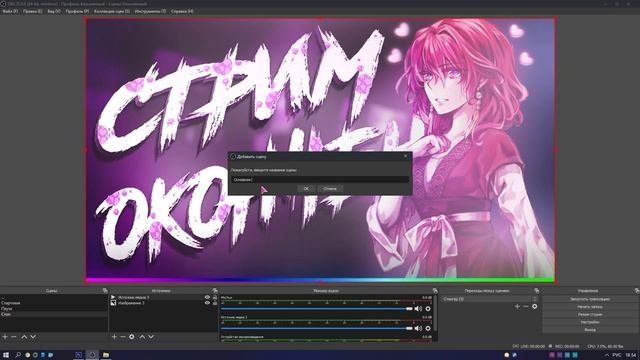This screenshot has width=640, height=360.
Task: Toggle visibility of the image source row
Action: coord(207,303)
